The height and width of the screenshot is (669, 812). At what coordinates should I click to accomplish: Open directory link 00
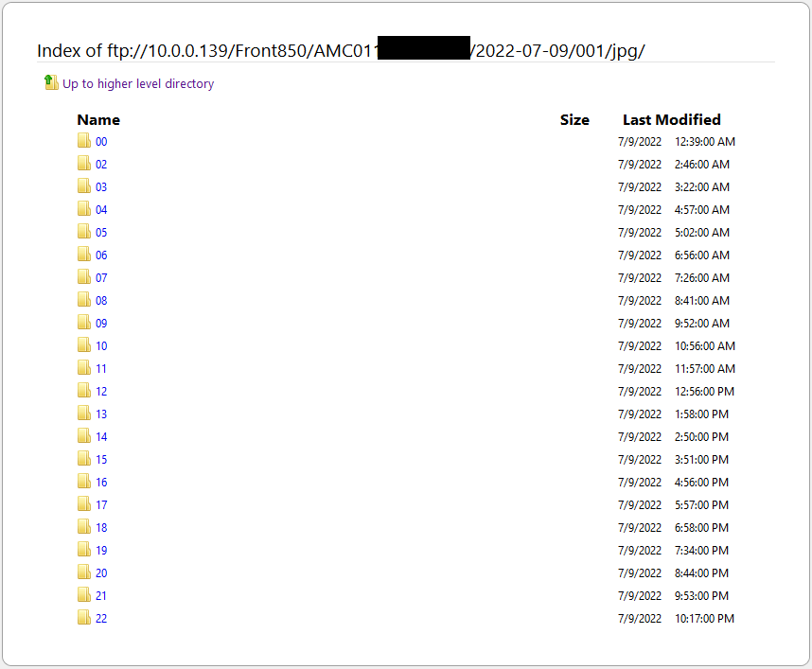[x=101, y=142]
